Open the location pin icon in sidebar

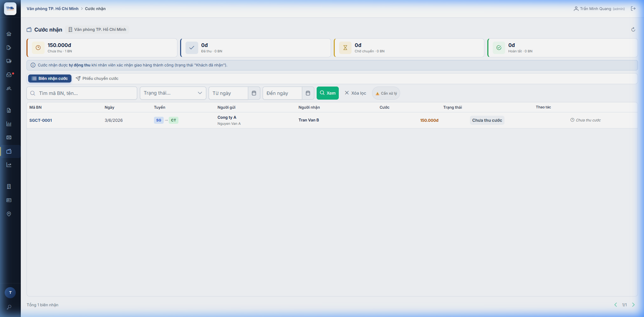tap(9, 214)
